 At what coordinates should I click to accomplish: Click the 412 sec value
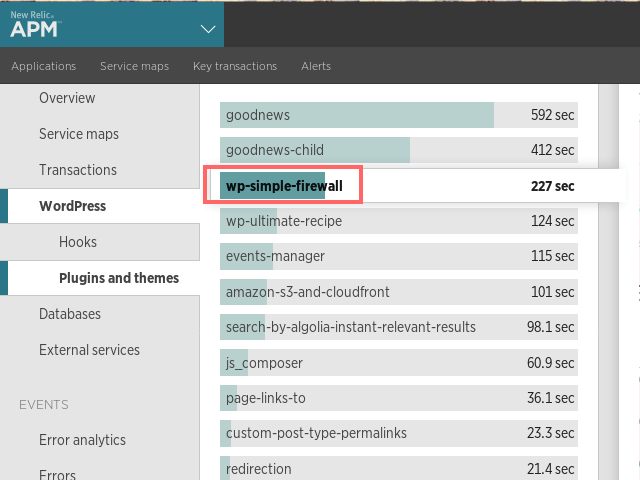[552, 150]
